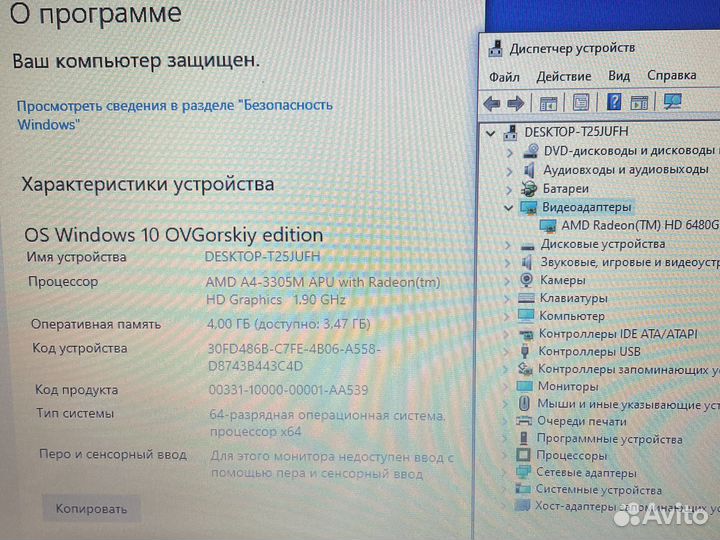Click the AMD A4-3305M APU processor text
720x540 pixels.
pos(323,291)
